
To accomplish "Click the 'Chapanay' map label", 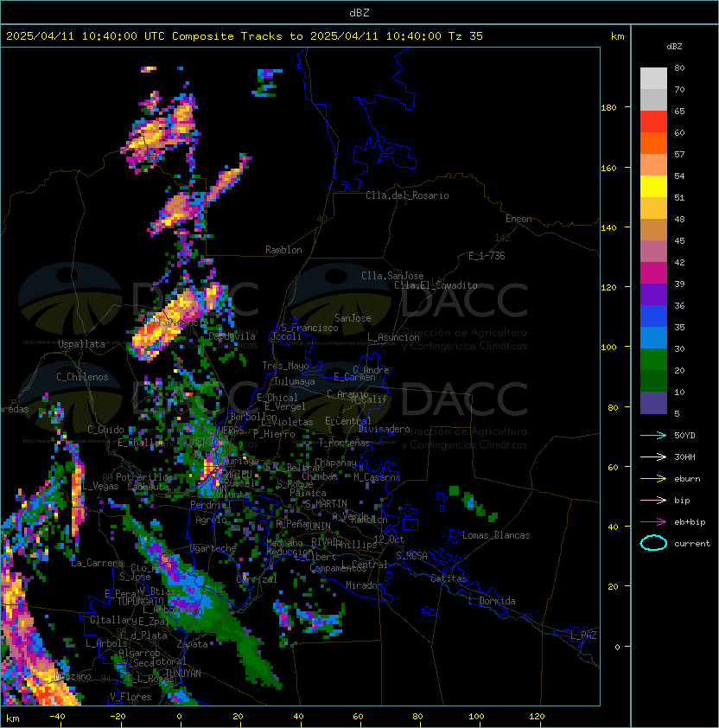I will 335,463.
